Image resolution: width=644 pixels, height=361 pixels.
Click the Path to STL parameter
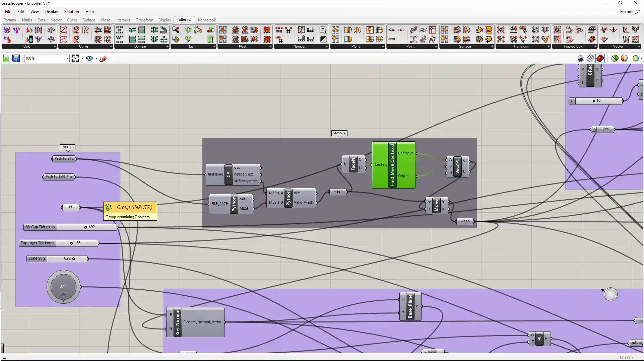[x=64, y=159]
